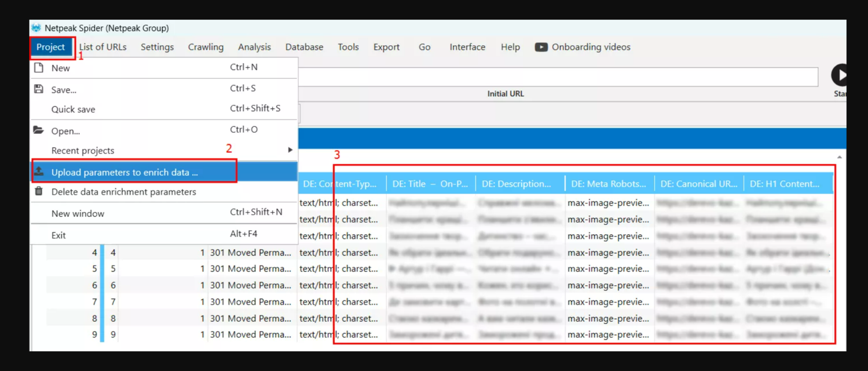
Task: Click the Initial URL input field
Action: point(556,77)
